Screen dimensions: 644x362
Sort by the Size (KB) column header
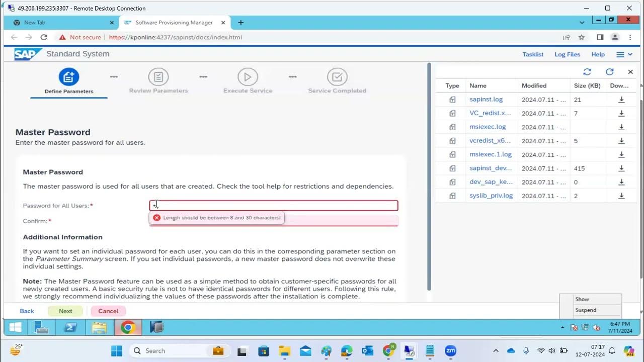587,86
